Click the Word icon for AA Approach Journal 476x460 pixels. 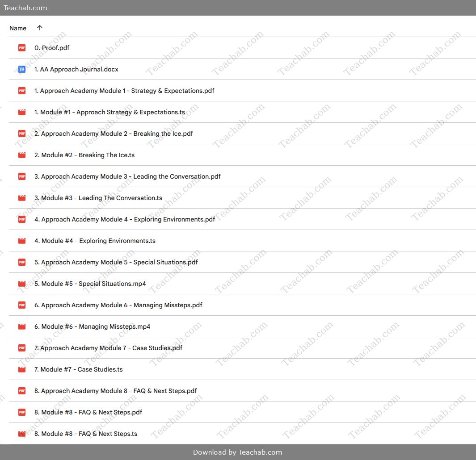pyautogui.click(x=22, y=69)
